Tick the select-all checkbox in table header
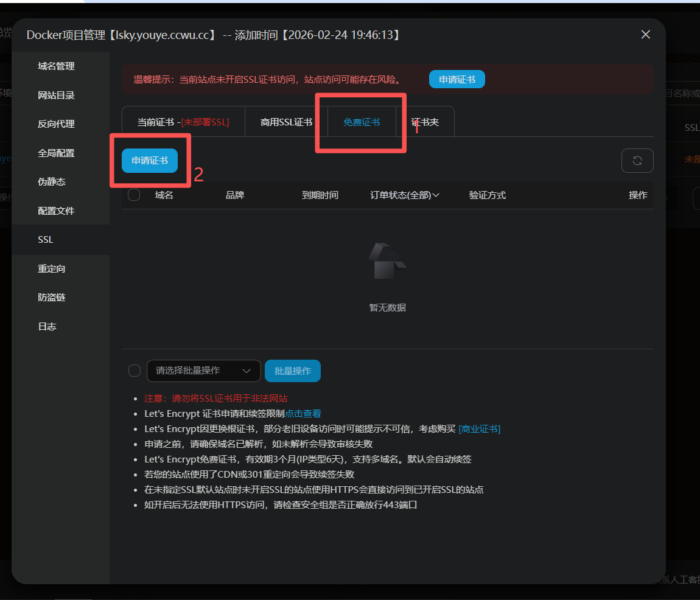The image size is (700, 600). pos(135,195)
